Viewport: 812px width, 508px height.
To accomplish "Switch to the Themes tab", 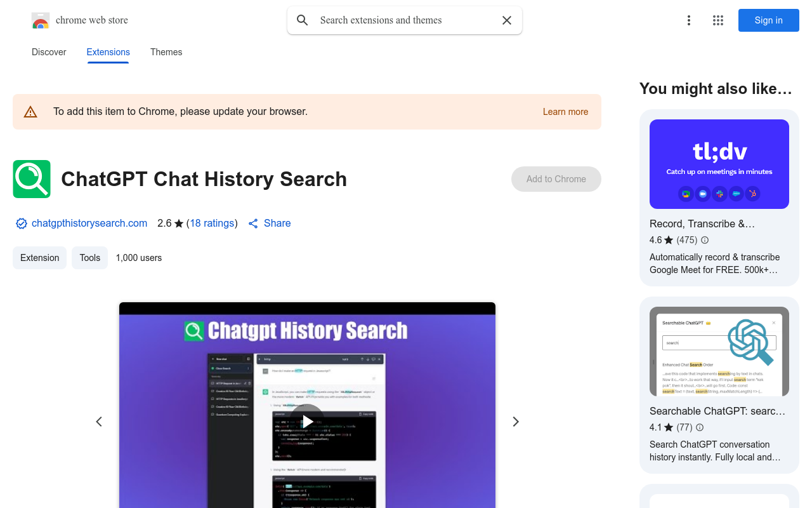I will pos(166,52).
